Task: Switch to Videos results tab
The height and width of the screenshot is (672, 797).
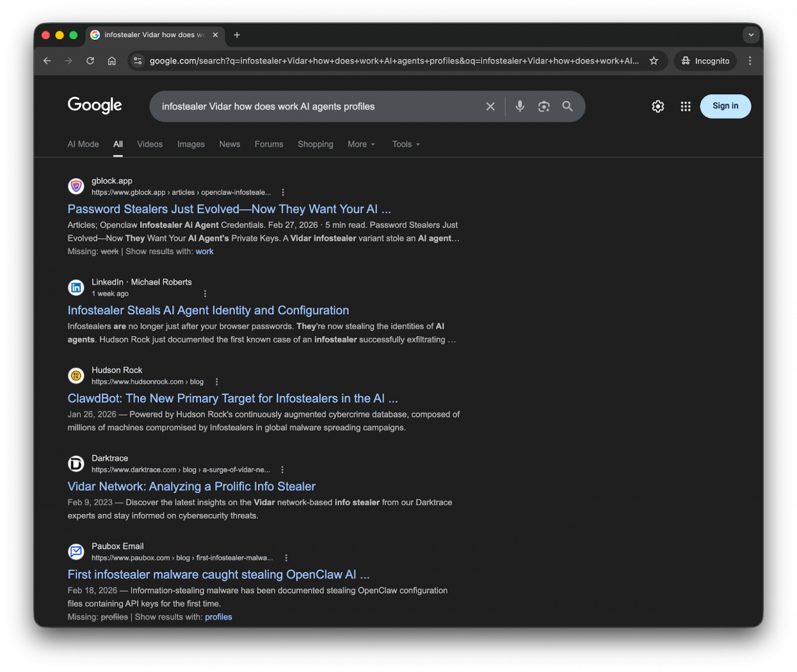Action: coord(150,144)
